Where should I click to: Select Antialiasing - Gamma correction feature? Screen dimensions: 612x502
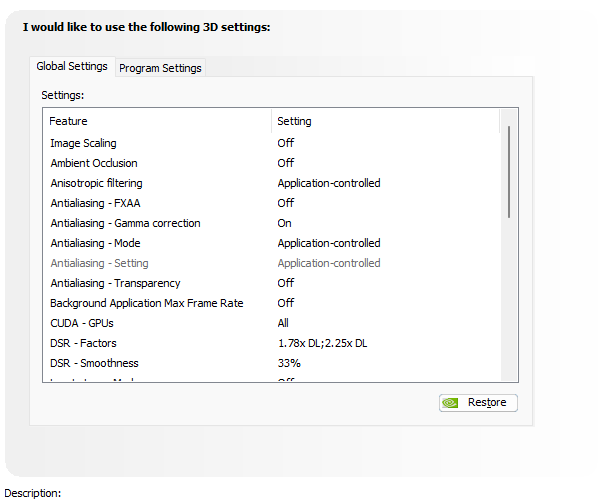click(x=125, y=223)
